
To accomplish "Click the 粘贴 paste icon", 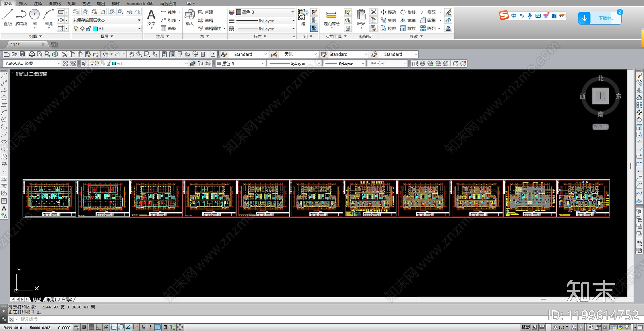I will coord(361,18).
